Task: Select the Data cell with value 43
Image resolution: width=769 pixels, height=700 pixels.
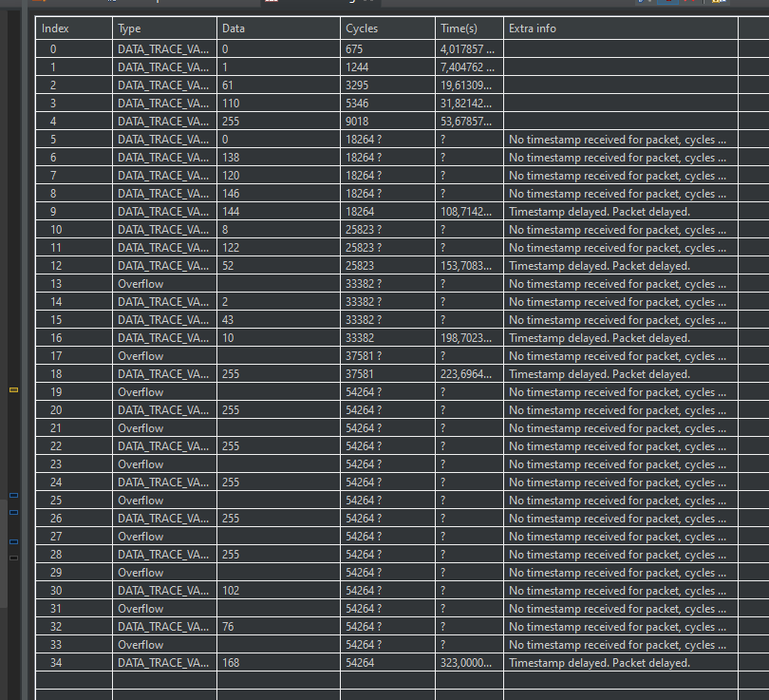Action: click(278, 320)
